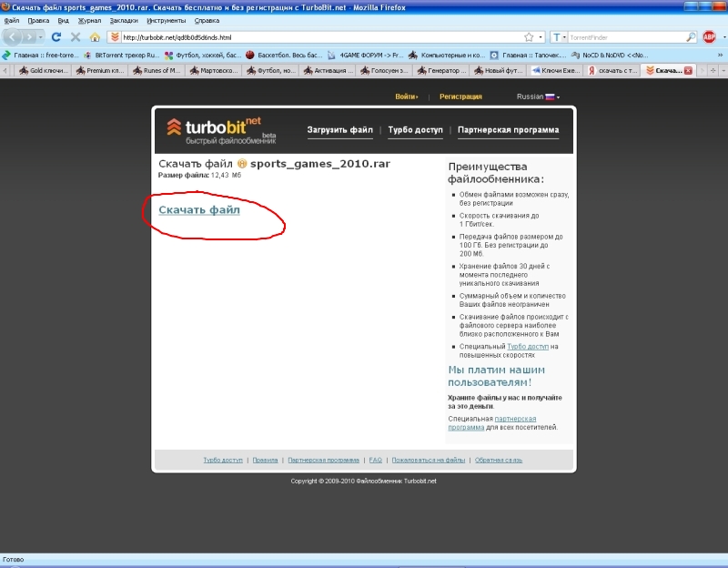Click the TorrentFinder search field
This screenshot has width=728, height=568.
tap(627, 37)
